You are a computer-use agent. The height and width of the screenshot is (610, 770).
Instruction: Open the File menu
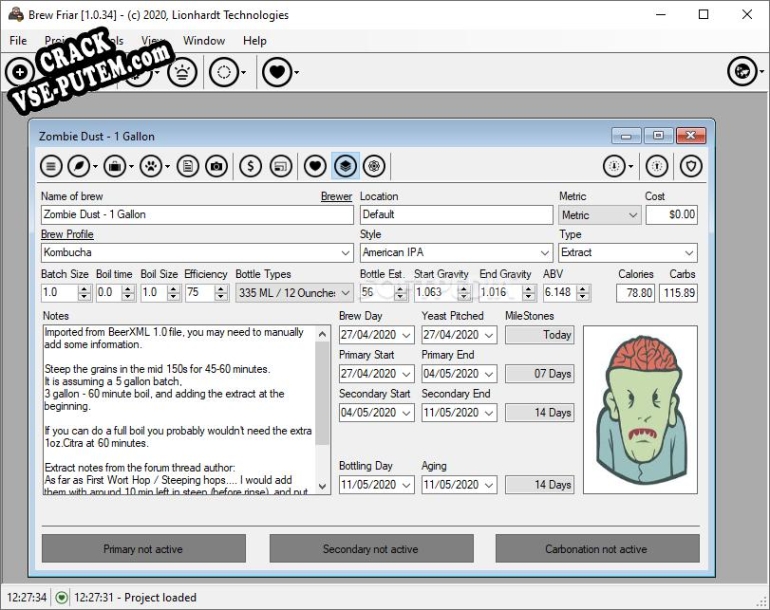tap(18, 41)
